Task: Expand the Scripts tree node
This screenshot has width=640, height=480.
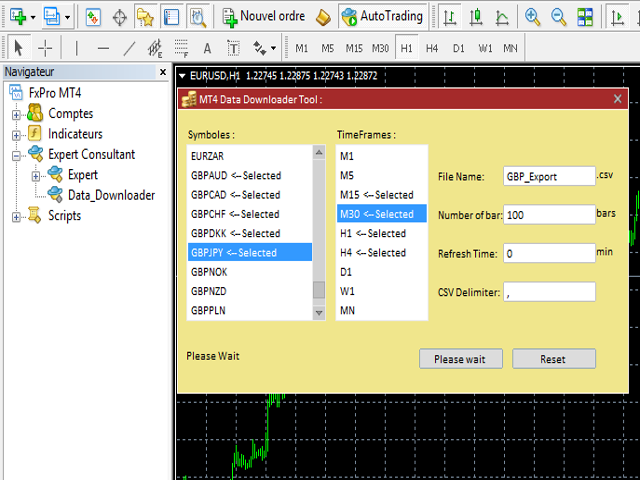Action: click(x=16, y=217)
